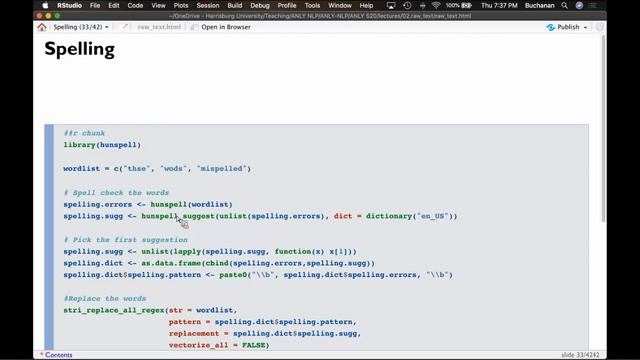Click the vectorize_all = FALSE argument

click(x=219, y=345)
